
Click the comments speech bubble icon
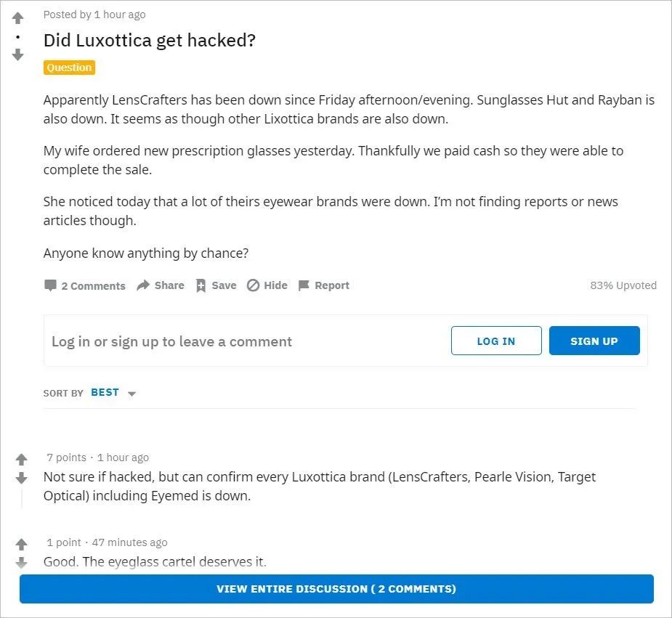(50, 285)
